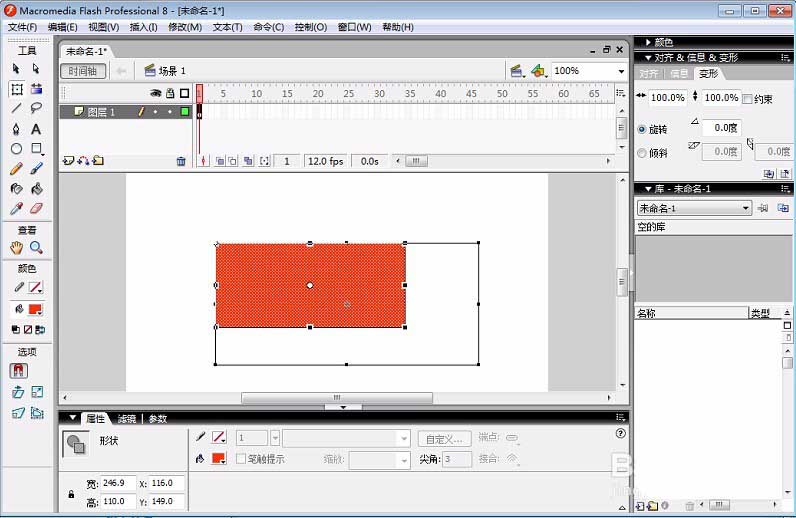The image size is (796, 518).
Task: Add a layer folder in timeline
Action: point(98,161)
